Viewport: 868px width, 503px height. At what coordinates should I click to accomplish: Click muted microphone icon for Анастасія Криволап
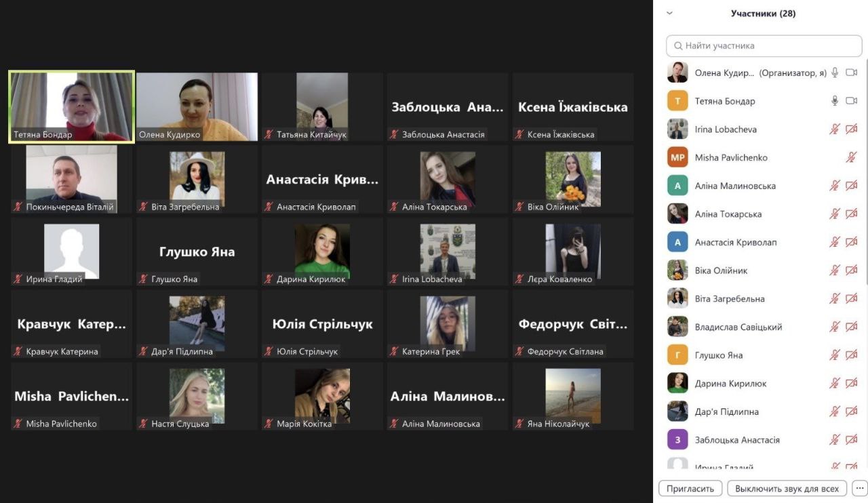tap(835, 242)
